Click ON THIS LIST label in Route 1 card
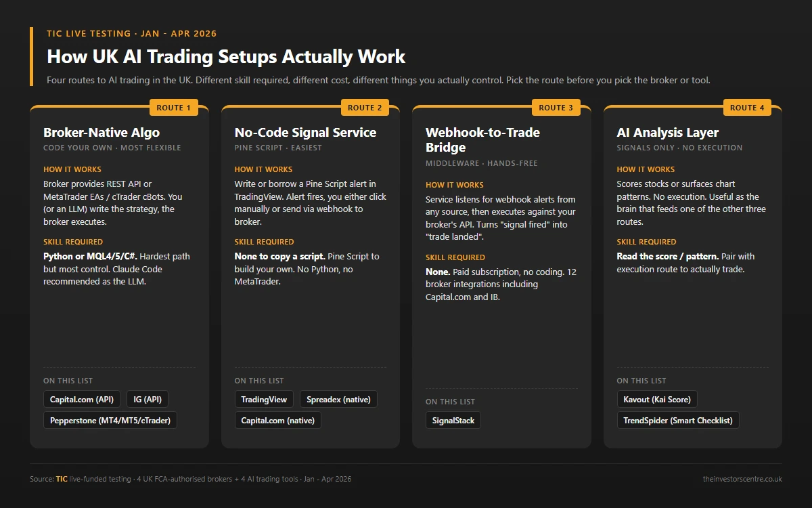Screen dimensions: 812x508 68,381
